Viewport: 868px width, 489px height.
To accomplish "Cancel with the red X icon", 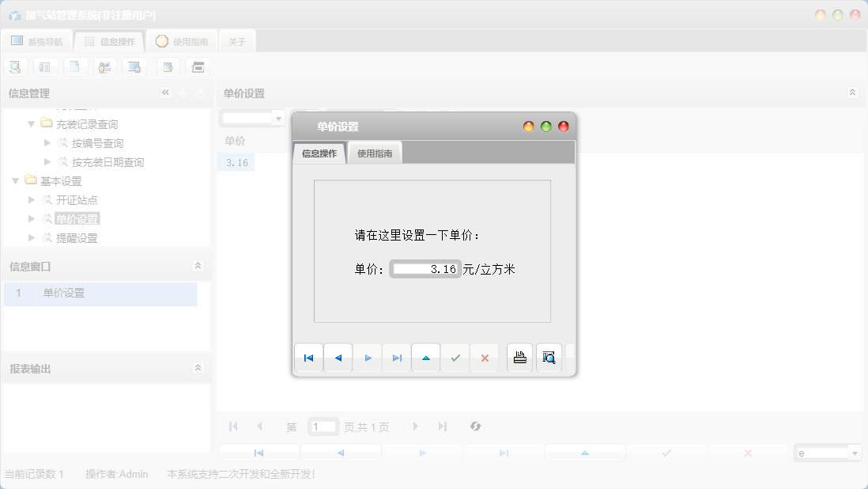I will click(x=484, y=358).
